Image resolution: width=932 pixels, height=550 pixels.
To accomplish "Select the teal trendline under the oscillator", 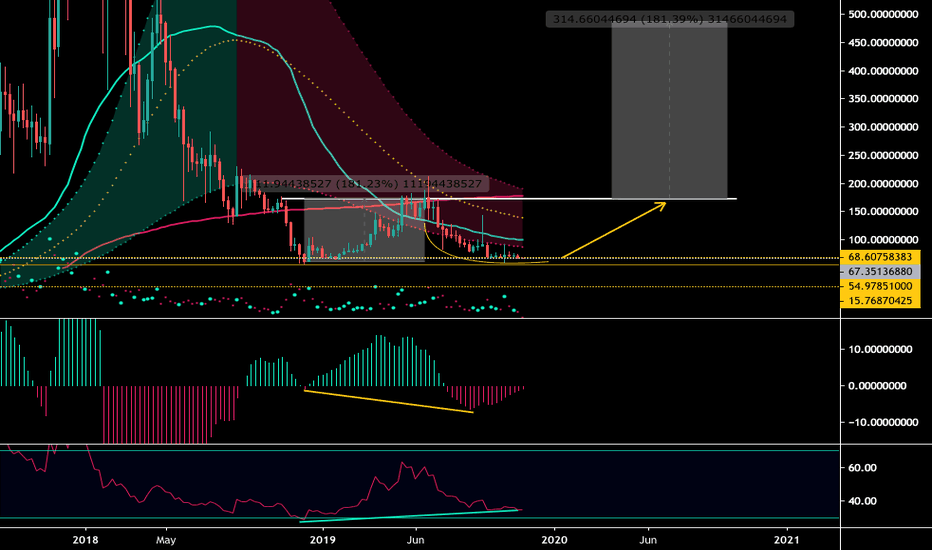I will pyautogui.click(x=410, y=516).
